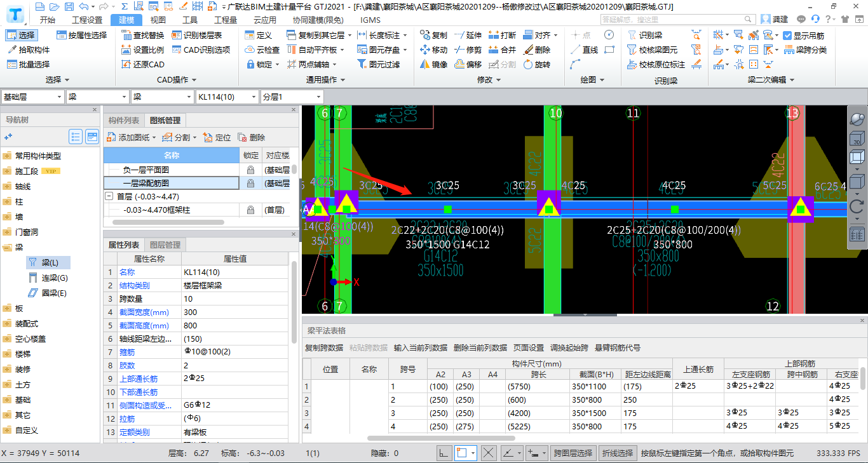The image size is (868, 463).
Task: Toggle the lock for 负一层平面图 drawing
Action: point(250,170)
